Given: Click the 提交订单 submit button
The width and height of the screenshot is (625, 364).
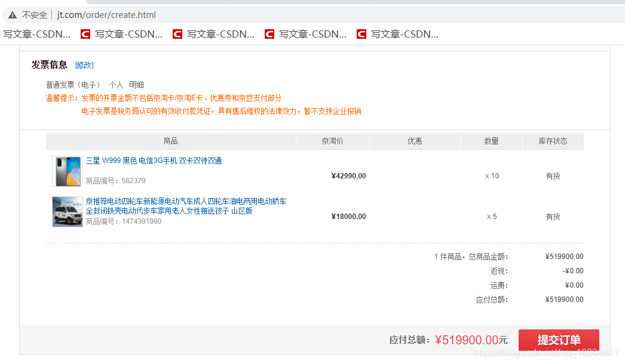Looking at the screenshot, I should pyautogui.click(x=559, y=340).
